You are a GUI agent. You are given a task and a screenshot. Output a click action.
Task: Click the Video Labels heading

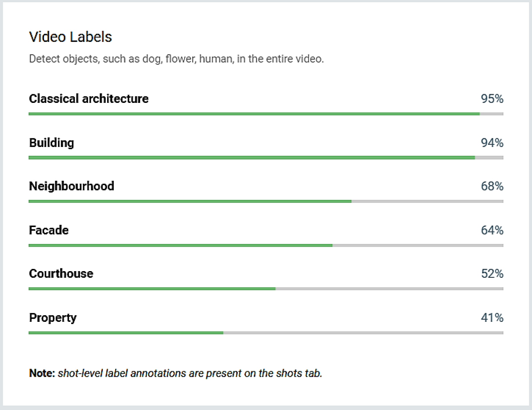[70, 37]
